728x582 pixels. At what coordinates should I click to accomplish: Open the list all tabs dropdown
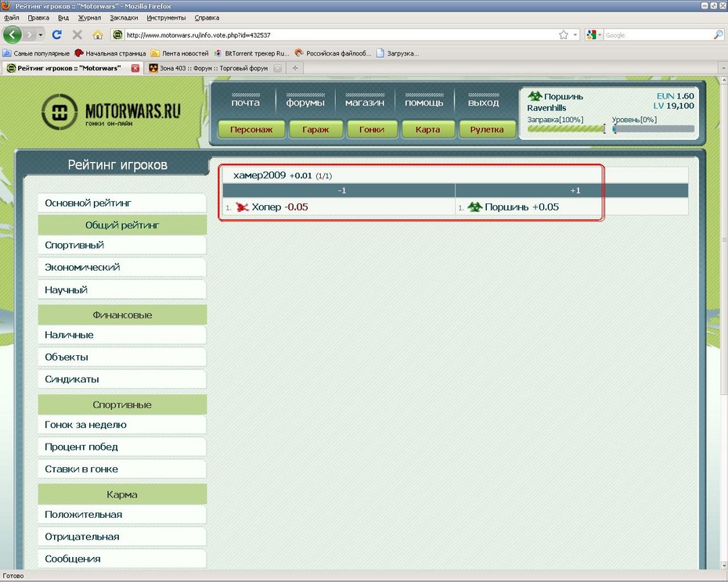coord(723,68)
